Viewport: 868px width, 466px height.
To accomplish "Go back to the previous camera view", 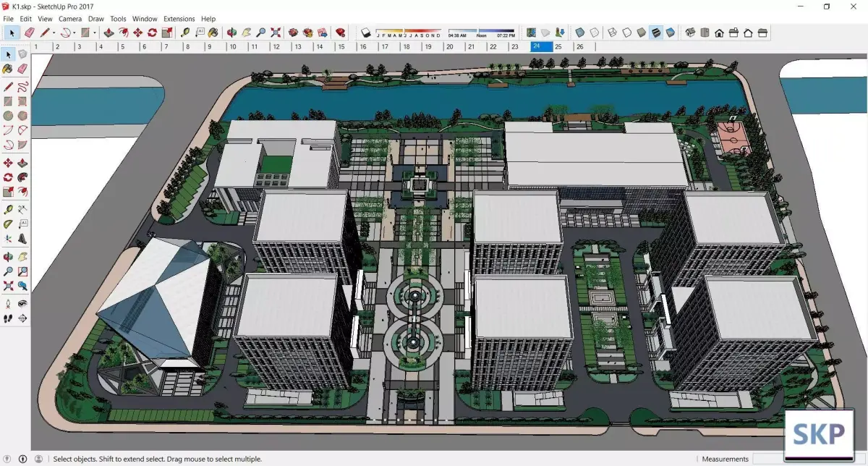I will tap(22, 286).
